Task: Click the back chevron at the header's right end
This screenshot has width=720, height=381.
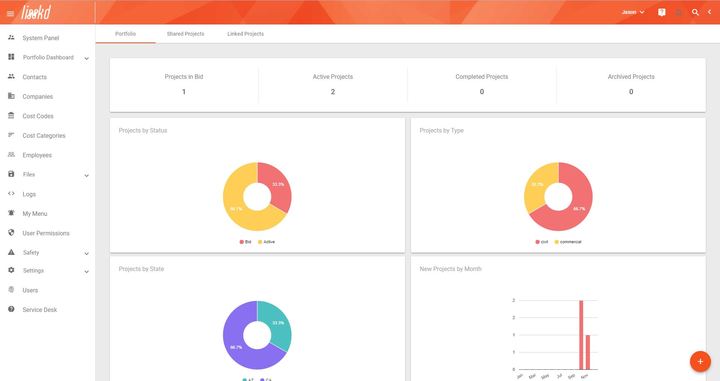Action: [709, 12]
